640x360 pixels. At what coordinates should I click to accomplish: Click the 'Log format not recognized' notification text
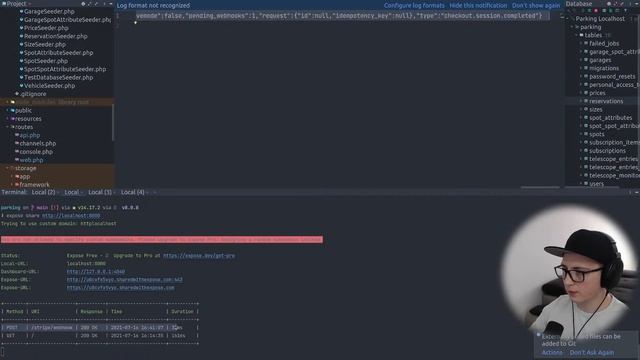[153, 5]
